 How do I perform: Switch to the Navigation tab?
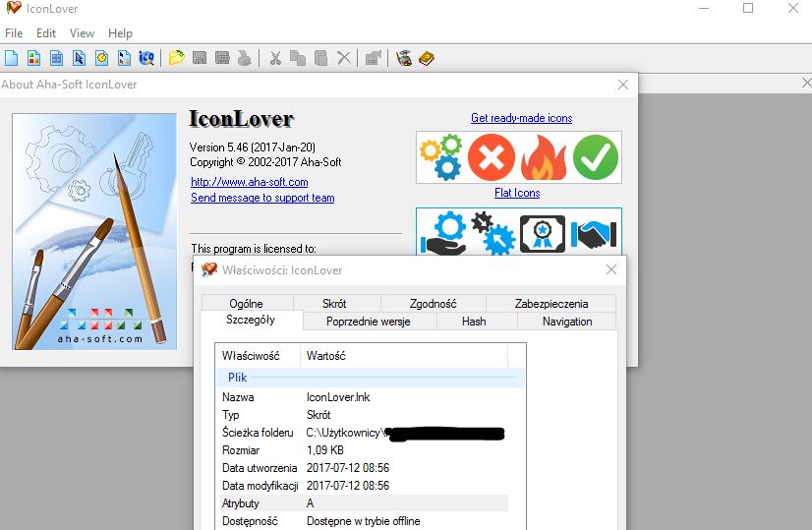click(x=567, y=322)
